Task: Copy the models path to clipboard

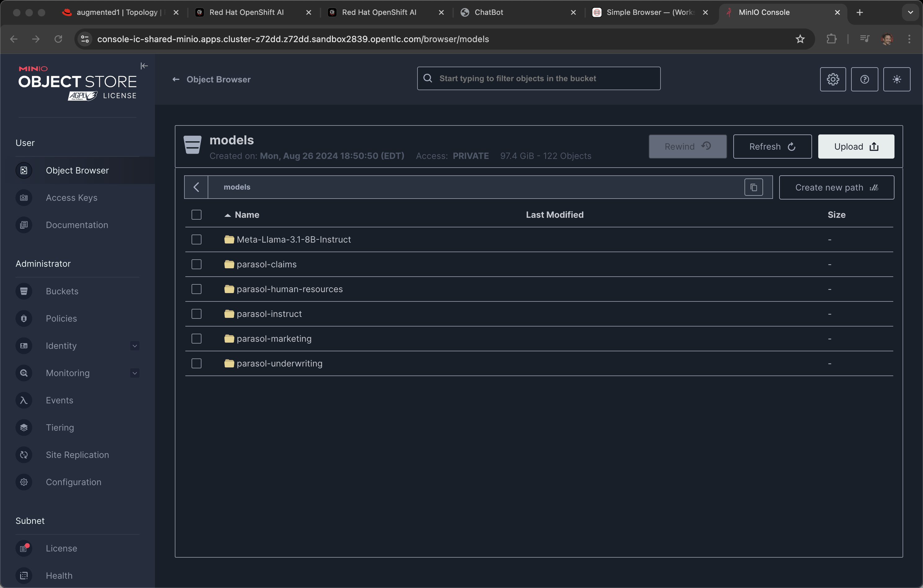Action: tap(753, 187)
